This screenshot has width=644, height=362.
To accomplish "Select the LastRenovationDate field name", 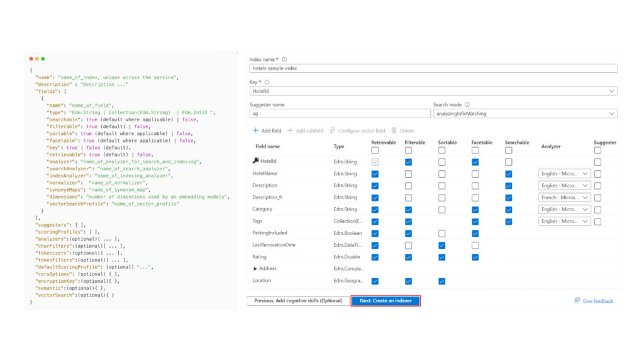I will click(274, 245).
